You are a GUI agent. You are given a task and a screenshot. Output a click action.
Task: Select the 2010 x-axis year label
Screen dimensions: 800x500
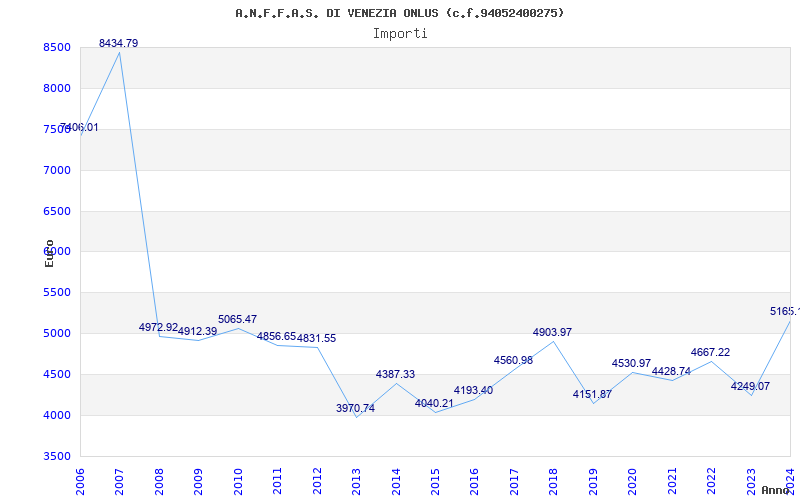tap(238, 482)
